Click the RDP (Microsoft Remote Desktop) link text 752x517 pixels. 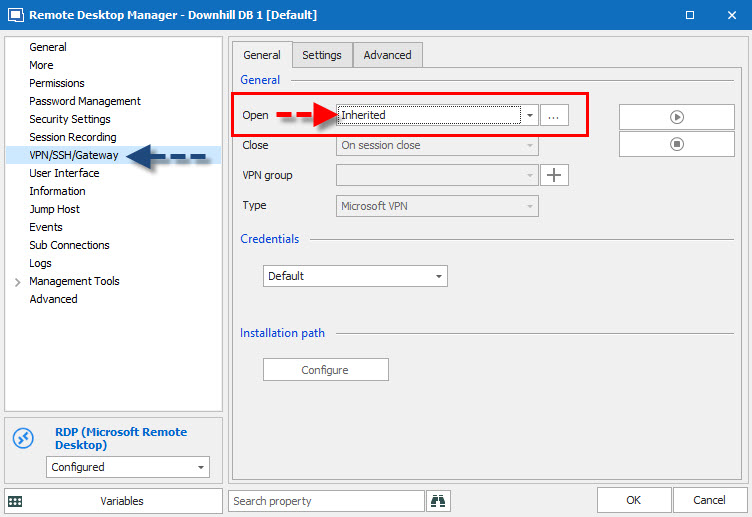(x=121, y=438)
